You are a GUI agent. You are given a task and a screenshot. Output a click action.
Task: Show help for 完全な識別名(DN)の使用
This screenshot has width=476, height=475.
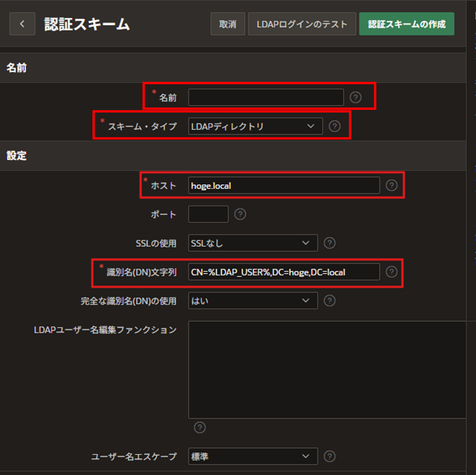pyautogui.click(x=329, y=301)
